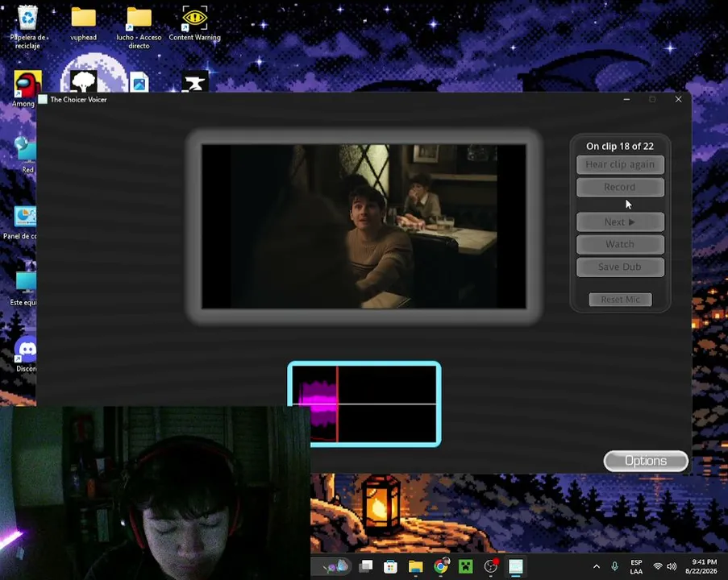Open File Explorer from the taskbar

click(415, 566)
